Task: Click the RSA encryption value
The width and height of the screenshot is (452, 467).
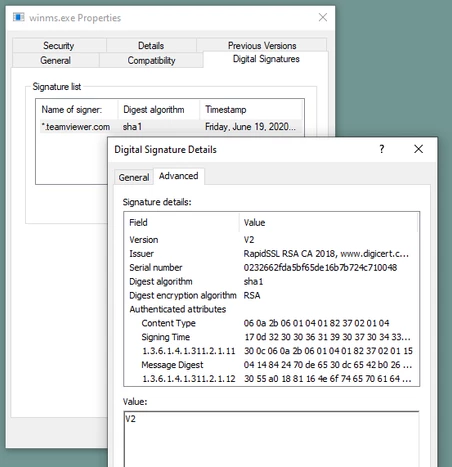Action: point(252,296)
